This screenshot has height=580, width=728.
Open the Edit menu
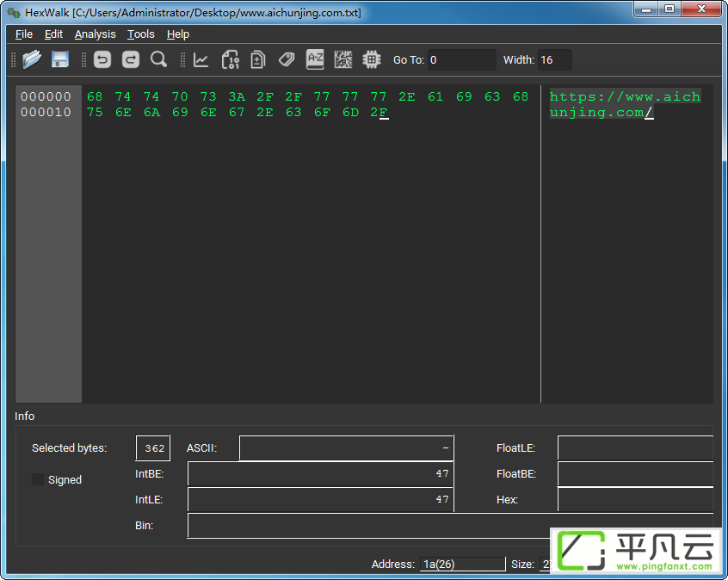pos(54,34)
